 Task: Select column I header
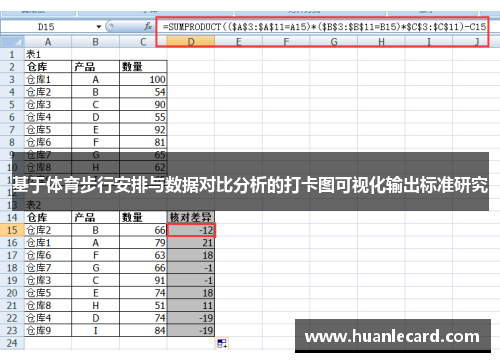(x=429, y=42)
